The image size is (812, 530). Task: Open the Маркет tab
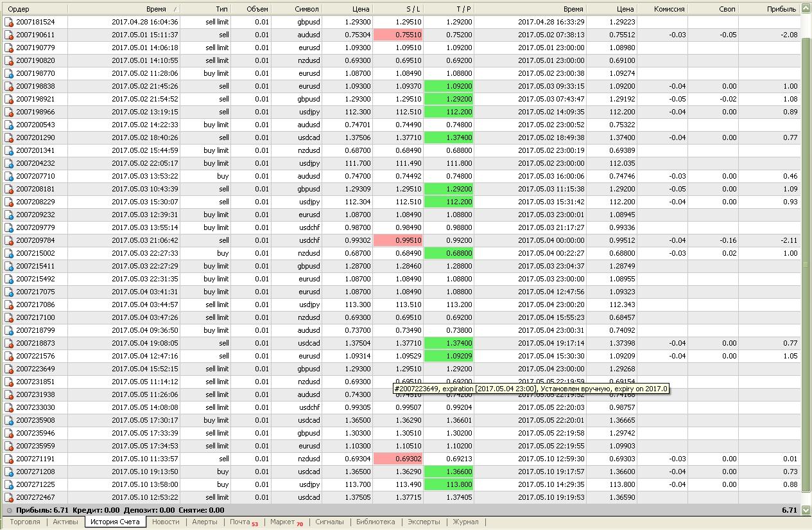(286, 522)
